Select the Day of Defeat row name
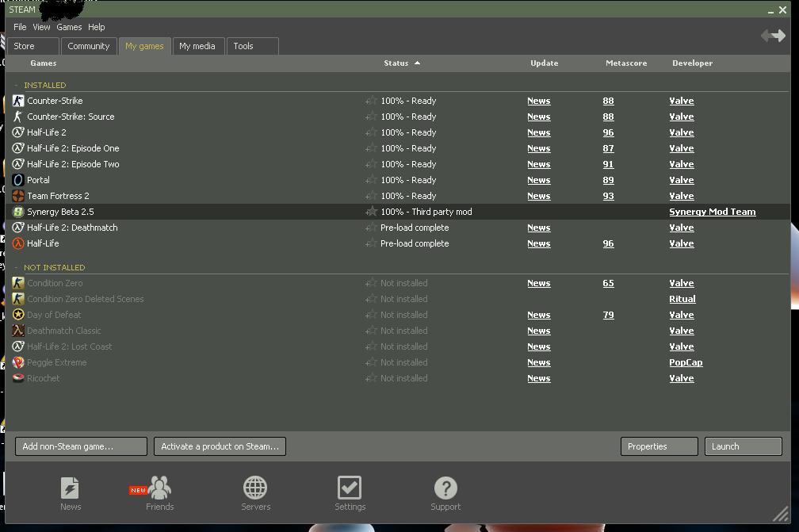Viewport: 799px width, 532px height. (x=54, y=315)
